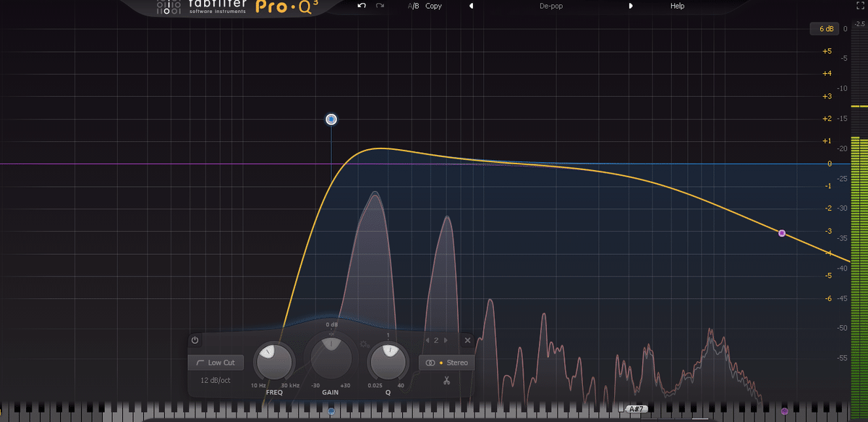Click the GAIN knob
Viewport: 868px width, 422px height.
(331, 356)
